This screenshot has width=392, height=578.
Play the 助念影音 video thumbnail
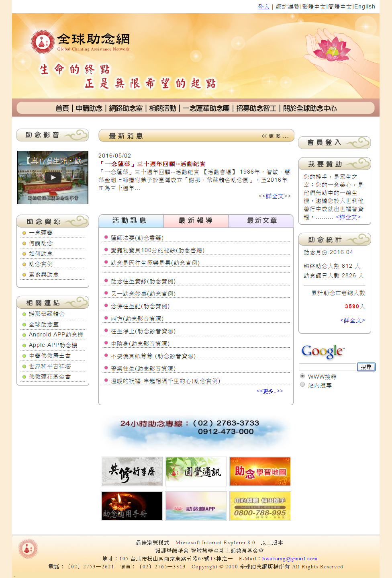tap(53, 177)
